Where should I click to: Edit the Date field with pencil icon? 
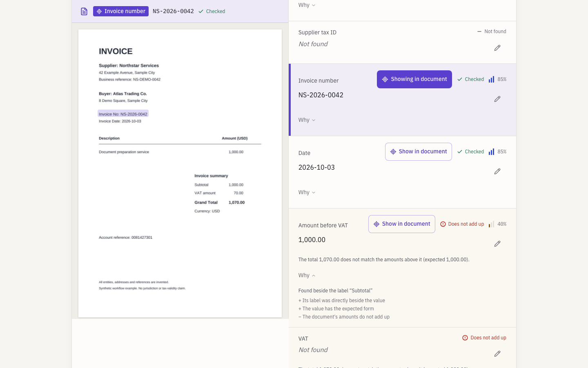tap(497, 171)
